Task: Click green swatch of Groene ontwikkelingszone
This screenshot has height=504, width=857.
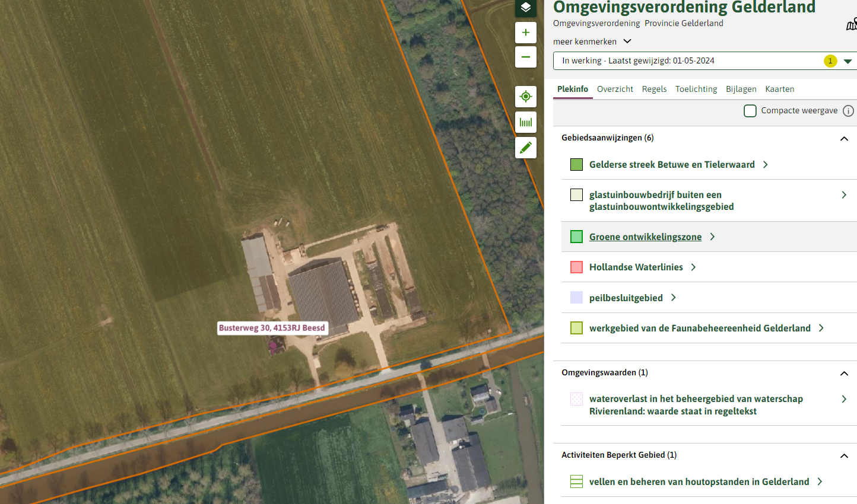Action: tap(576, 237)
